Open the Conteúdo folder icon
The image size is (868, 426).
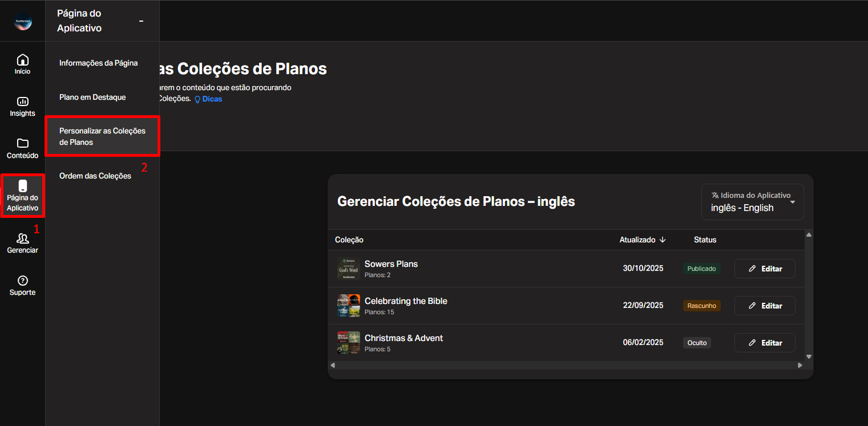click(23, 143)
